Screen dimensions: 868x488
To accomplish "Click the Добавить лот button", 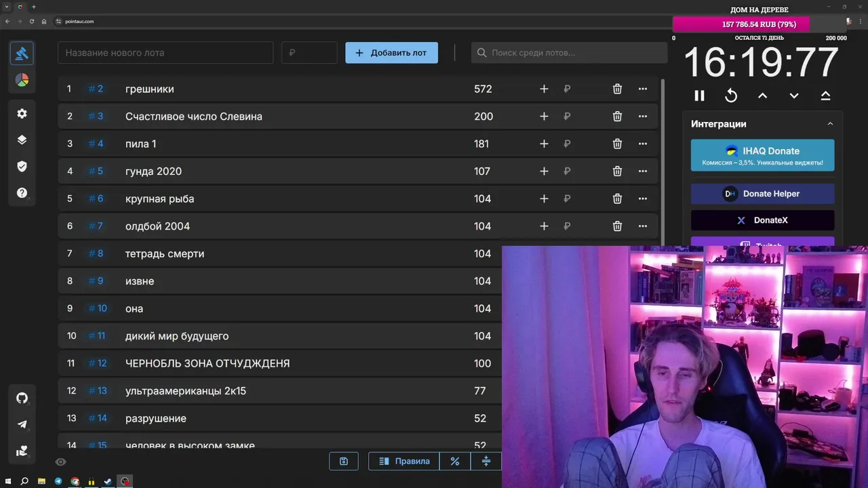I will pyautogui.click(x=391, y=53).
